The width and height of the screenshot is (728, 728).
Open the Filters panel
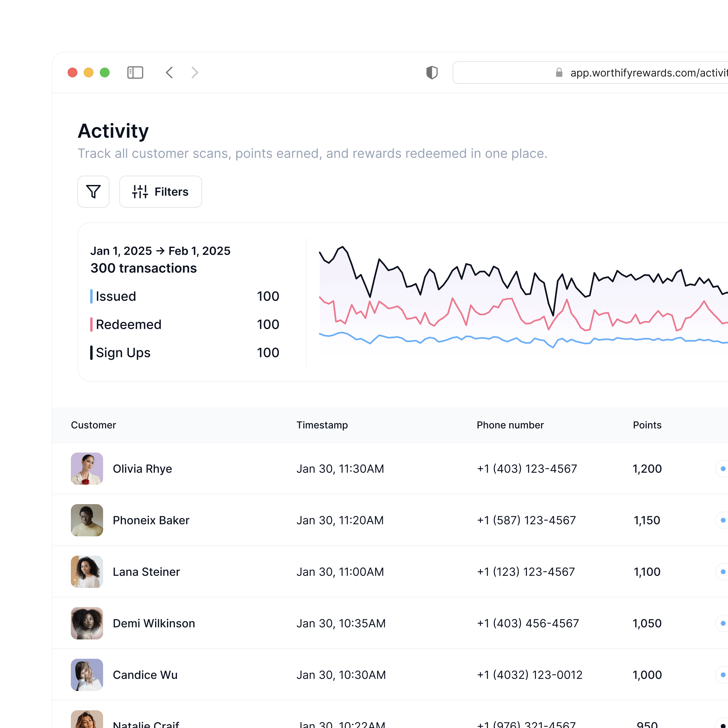(161, 192)
